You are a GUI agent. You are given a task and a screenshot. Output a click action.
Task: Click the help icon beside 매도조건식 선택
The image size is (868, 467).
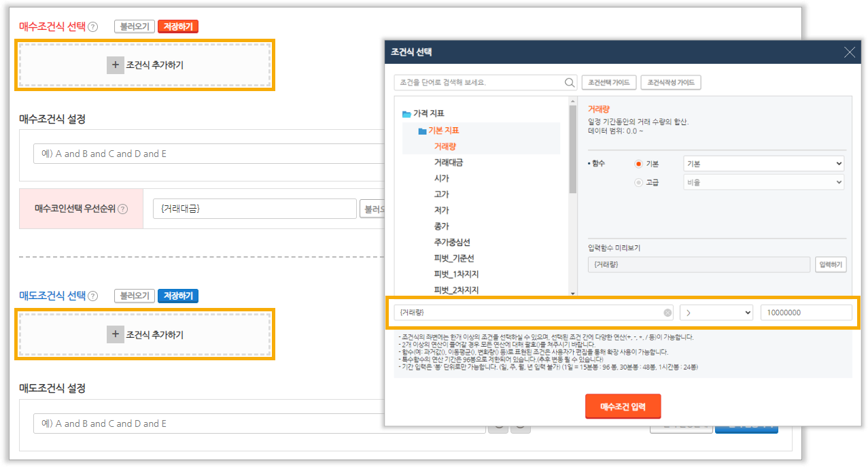pos(93,296)
